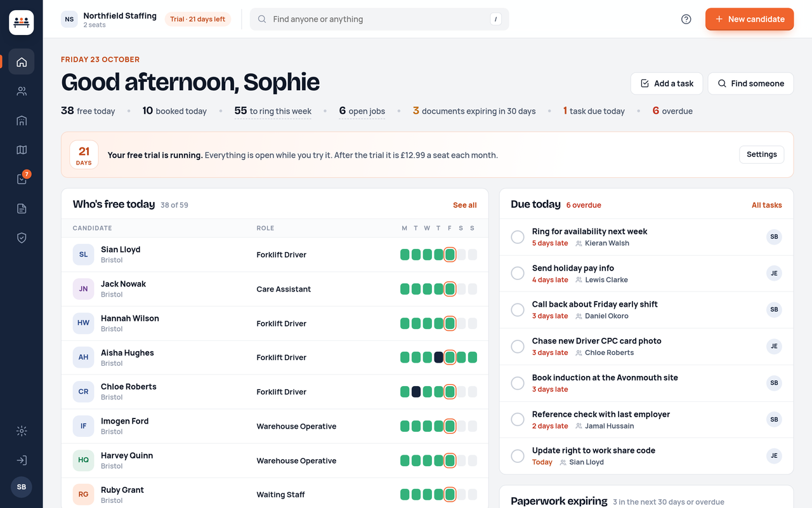Open tasks icon with the 7 badge
The image size is (812, 508).
point(22,179)
